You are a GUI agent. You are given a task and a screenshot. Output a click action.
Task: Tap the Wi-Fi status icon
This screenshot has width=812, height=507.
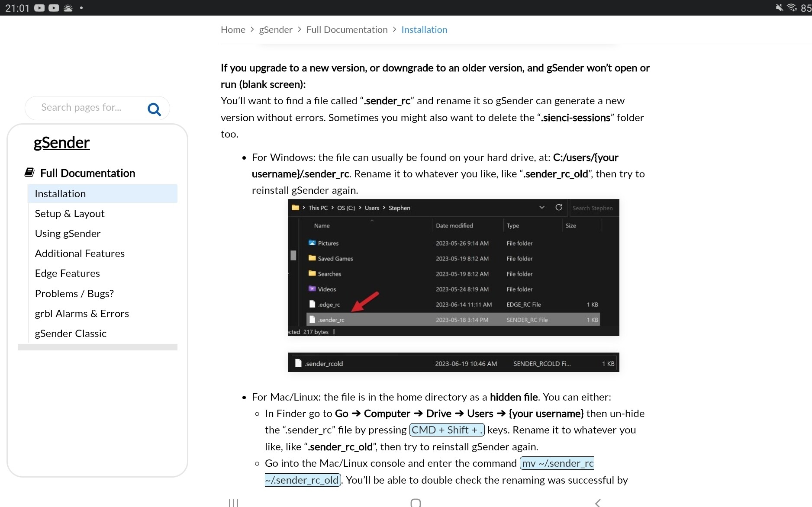(792, 8)
